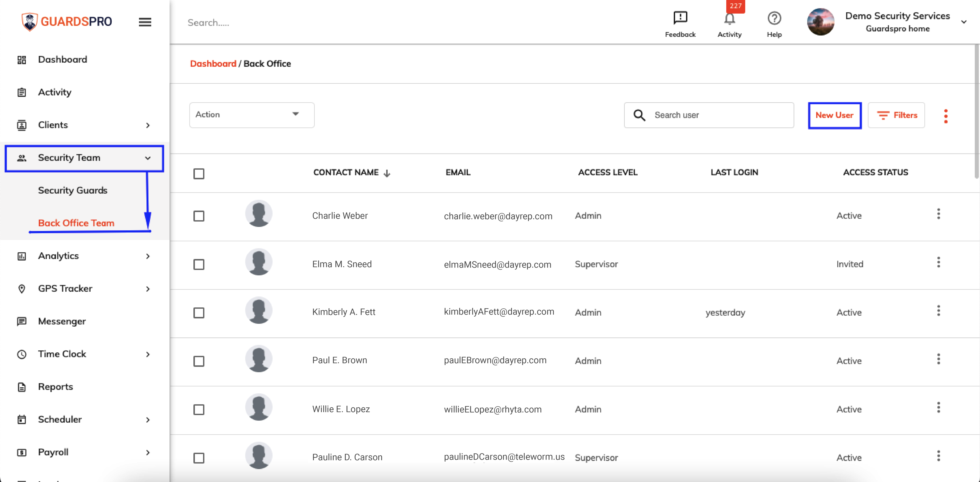Expand the Clients submenu chevron

(x=148, y=126)
